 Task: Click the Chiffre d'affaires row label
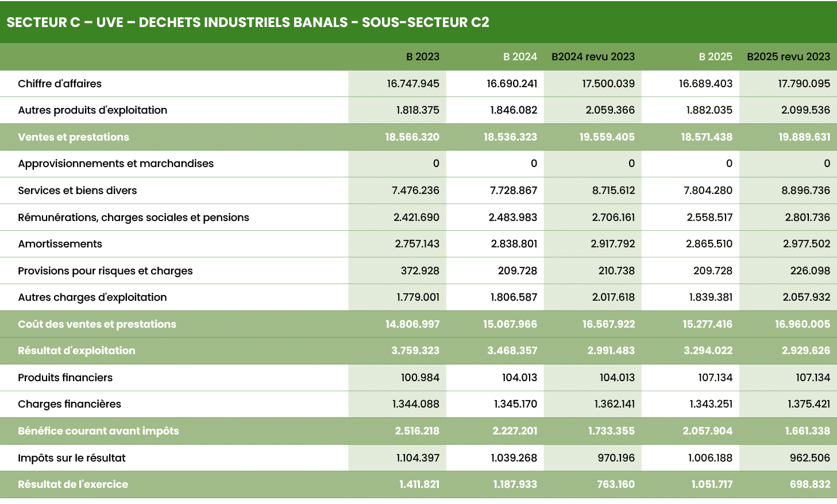click(59, 83)
